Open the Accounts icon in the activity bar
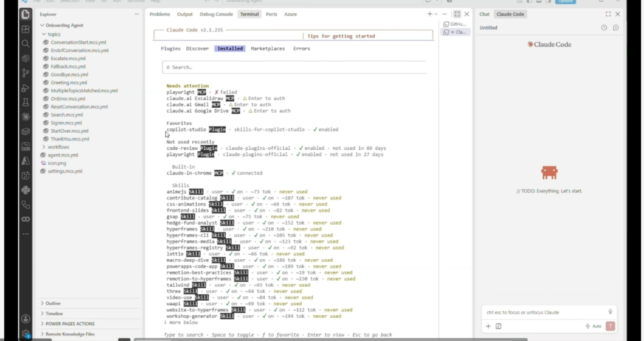Screen dimensions: 644x341 [x=25, y=319]
